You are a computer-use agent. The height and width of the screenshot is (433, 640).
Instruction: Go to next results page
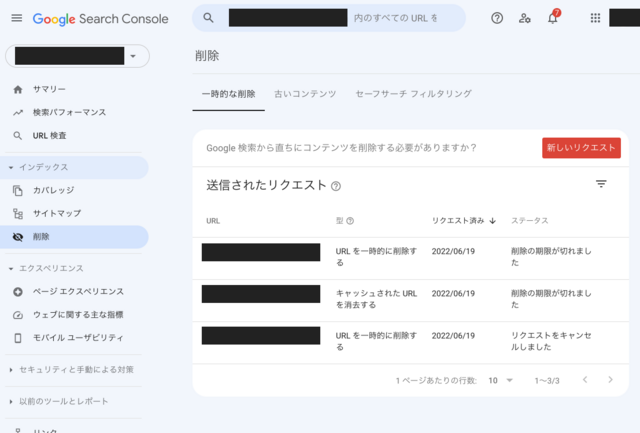(x=610, y=380)
